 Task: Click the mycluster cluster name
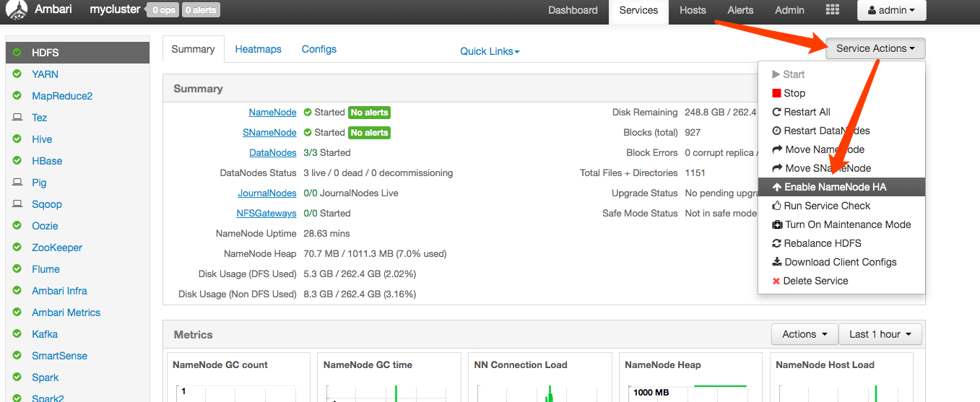pyautogui.click(x=115, y=10)
